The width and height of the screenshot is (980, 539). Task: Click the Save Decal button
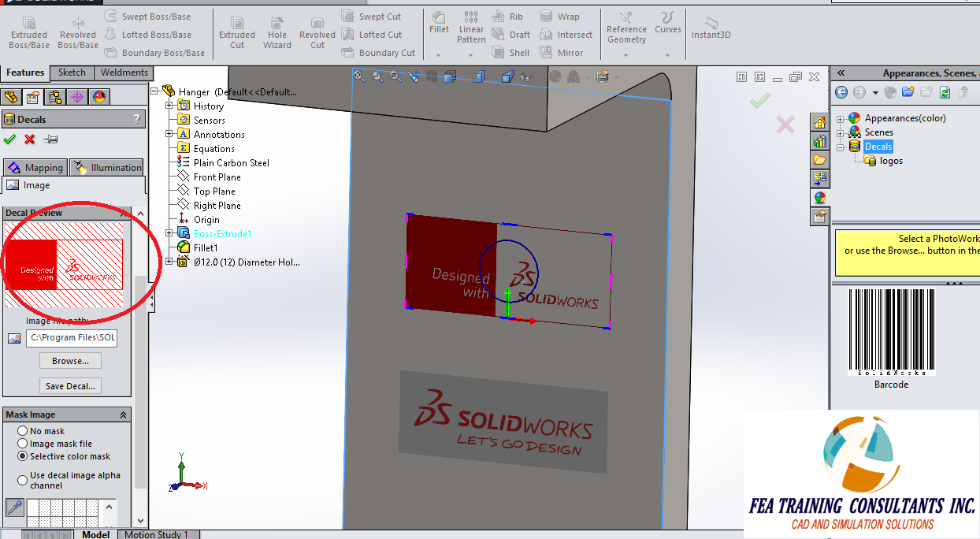click(70, 385)
